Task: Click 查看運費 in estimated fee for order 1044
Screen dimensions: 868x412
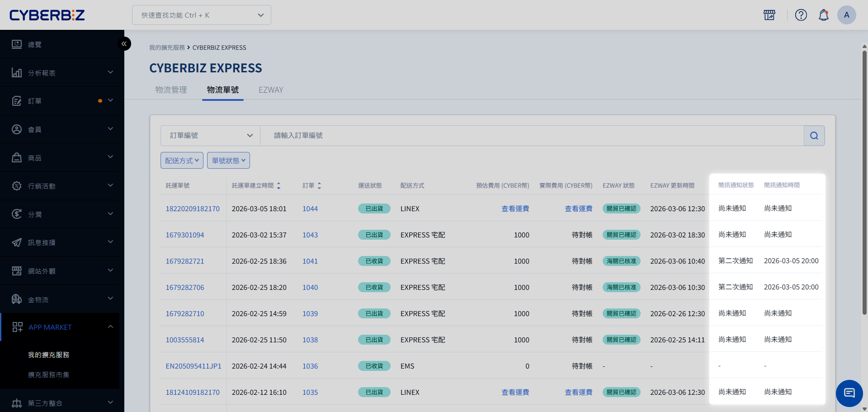Action: tap(515, 209)
